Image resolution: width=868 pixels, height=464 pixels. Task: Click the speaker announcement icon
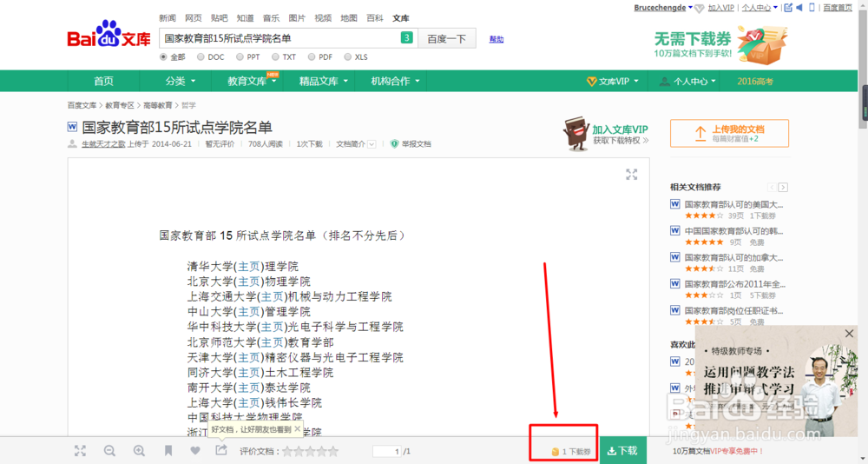click(x=799, y=8)
